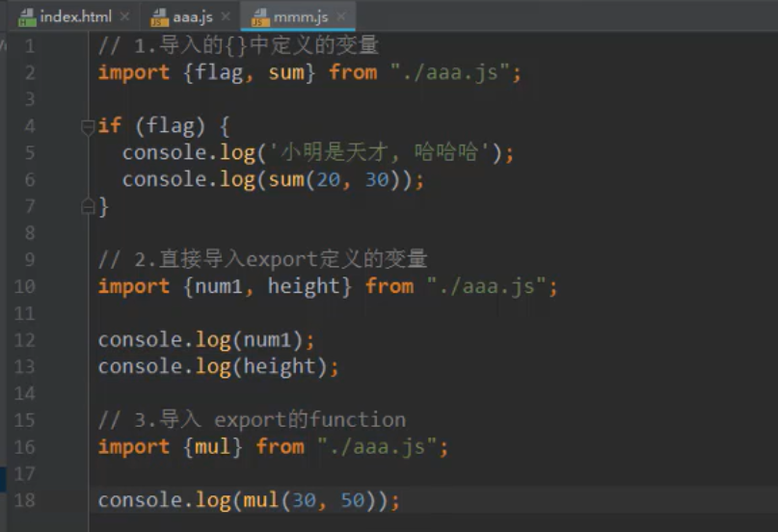This screenshot has width=778, height=532.
Task: Click the aaa.js file icon
Action: (x=160, y=17)
